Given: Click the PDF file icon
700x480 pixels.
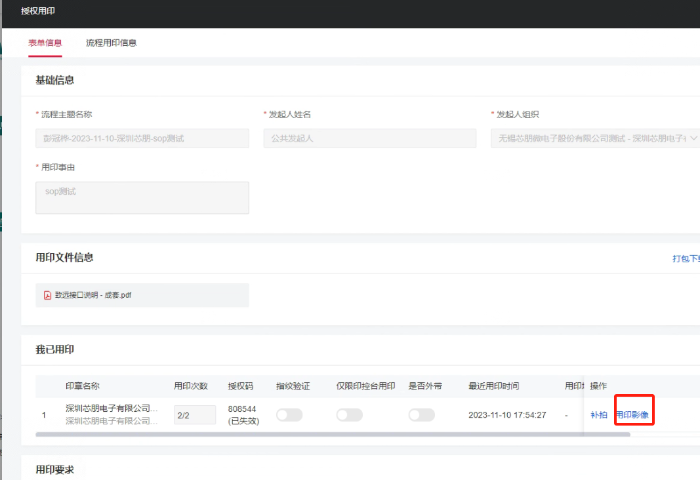Looking at the screenshot, I should coord(47,295).
